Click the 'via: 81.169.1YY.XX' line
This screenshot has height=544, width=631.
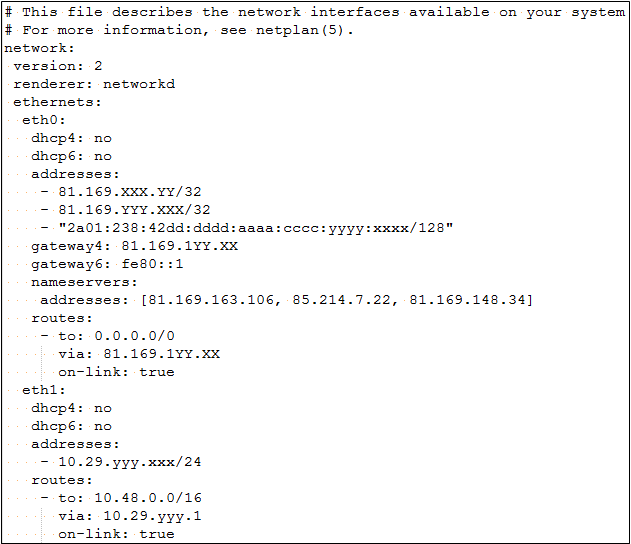(x=139, y=354)
